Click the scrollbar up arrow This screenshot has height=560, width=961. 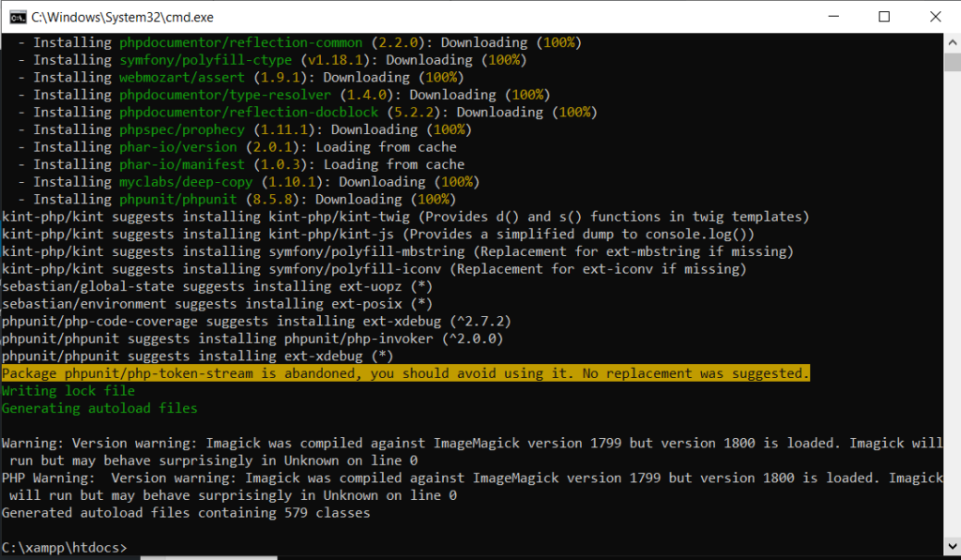tap(952, 42)
